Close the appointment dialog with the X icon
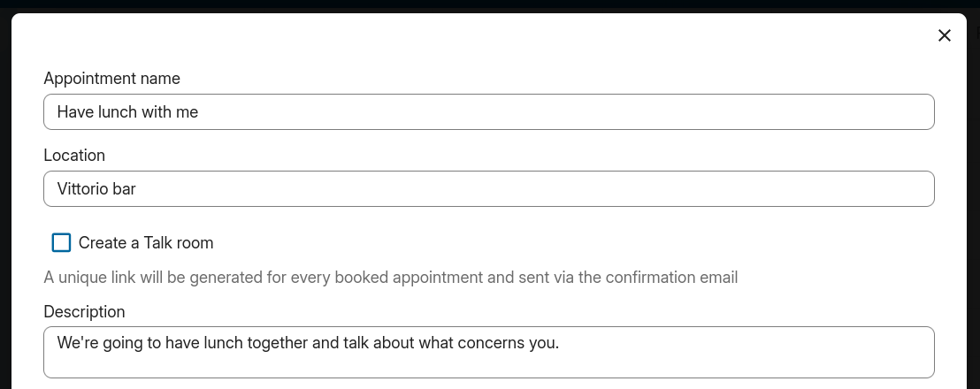The height and width of the screenshot is (389, 980). click(945, 35)
